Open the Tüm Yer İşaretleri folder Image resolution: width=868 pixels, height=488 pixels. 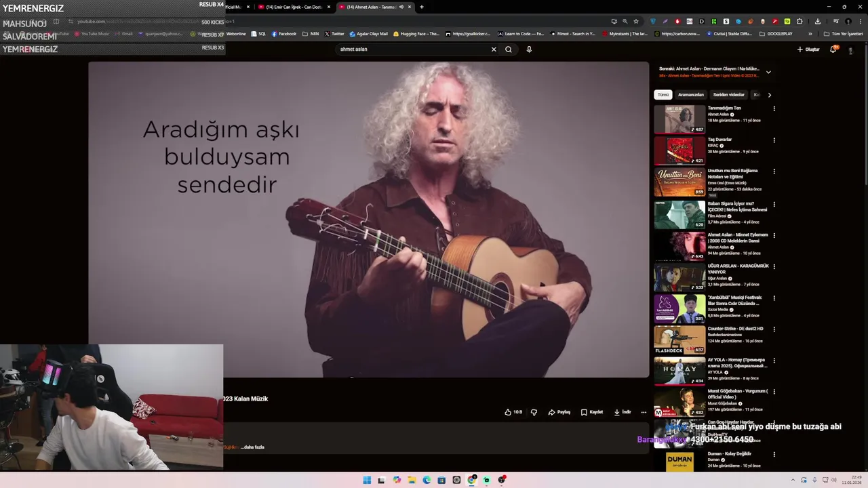843,34
